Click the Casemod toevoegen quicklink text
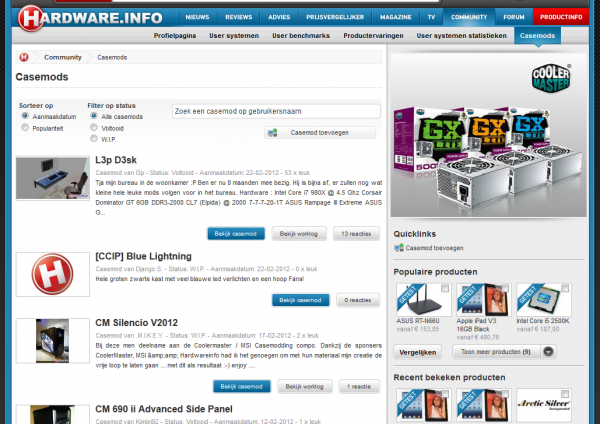The image size is (600, 424). pyautogui.click(x=434, y=248)
